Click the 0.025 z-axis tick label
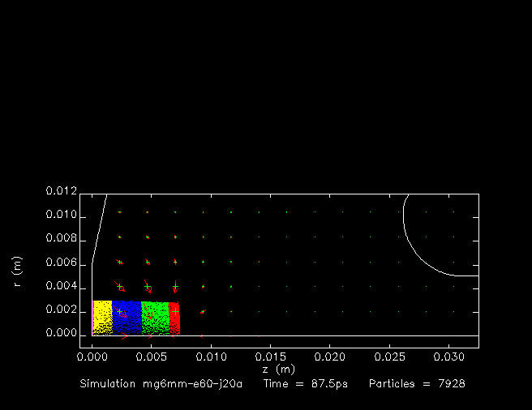Screen dimensions: 532x410 pos(390,357)
